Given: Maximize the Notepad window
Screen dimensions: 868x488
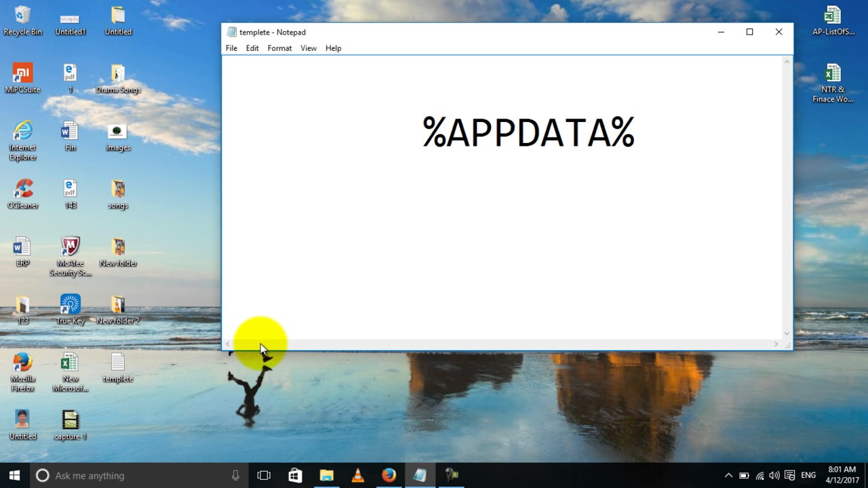Looking at the screenshot, I should pyautogui.click(x=749, y=32).
